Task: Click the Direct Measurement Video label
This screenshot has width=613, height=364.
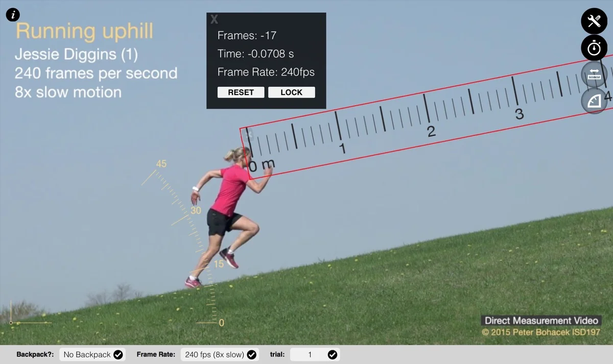Action: click(x=541, y=321)
